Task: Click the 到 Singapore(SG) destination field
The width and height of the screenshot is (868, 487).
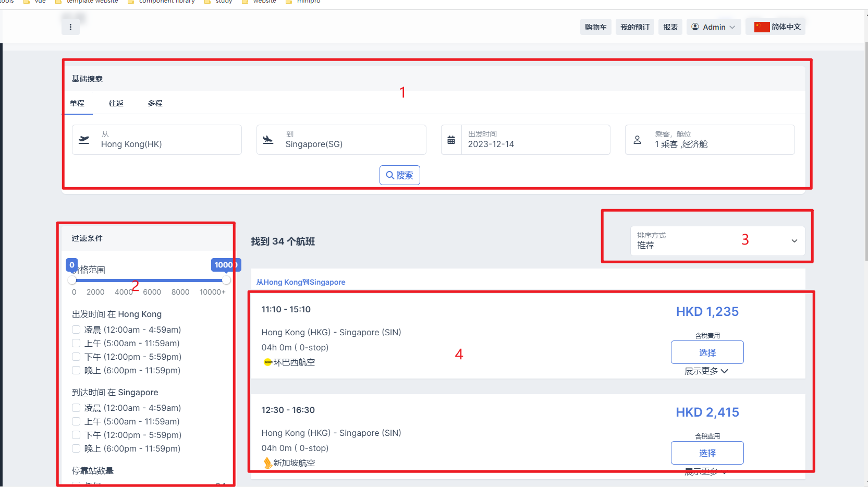Action: tap(341, 140)
